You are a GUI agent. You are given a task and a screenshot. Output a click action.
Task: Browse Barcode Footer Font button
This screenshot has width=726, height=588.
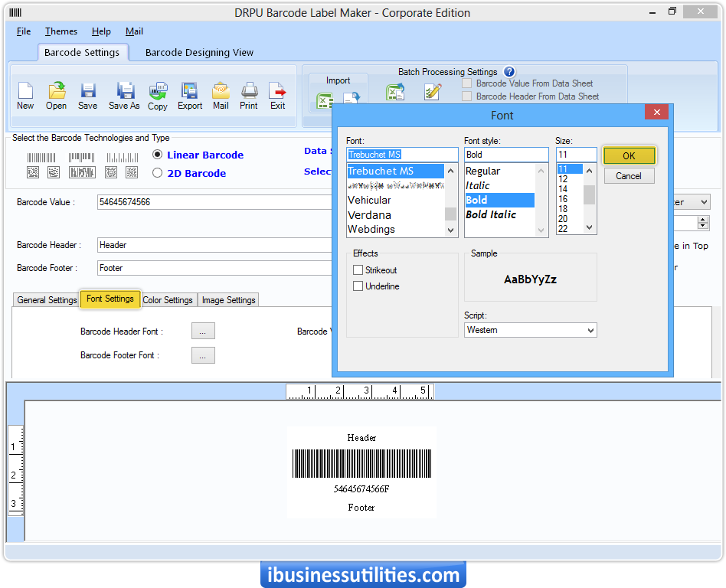click(x=203, y=355)
